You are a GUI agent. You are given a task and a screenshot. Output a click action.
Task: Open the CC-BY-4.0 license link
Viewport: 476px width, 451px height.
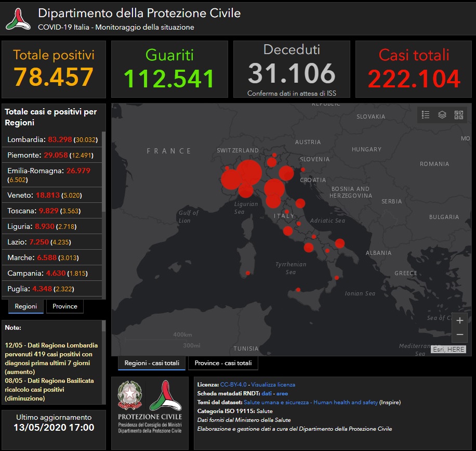tap(233, 384)
